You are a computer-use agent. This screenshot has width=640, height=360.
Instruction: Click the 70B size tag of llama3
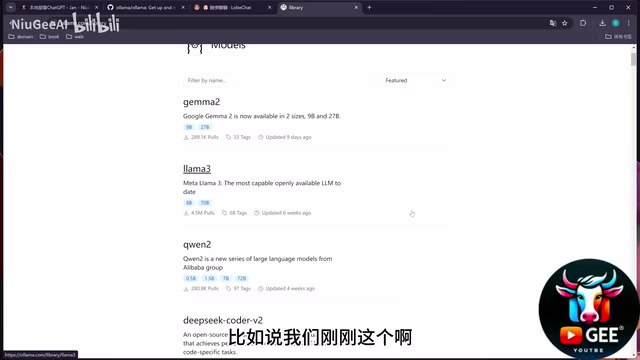(204, 202)
